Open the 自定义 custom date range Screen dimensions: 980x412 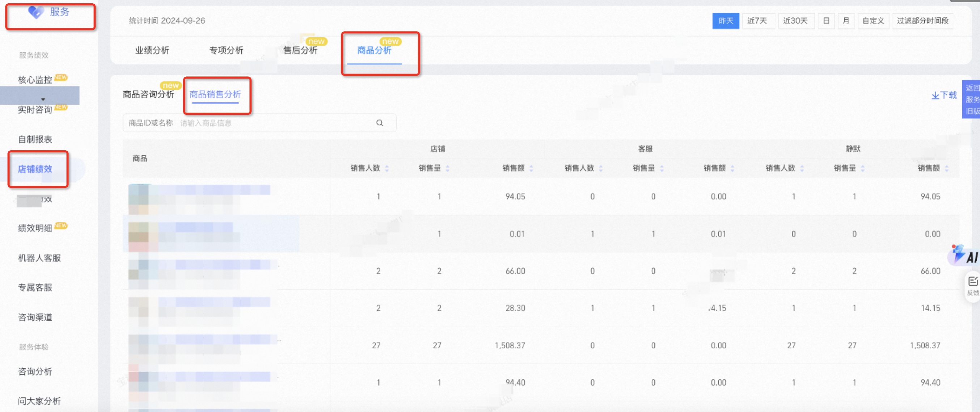[x=873, y=21]
